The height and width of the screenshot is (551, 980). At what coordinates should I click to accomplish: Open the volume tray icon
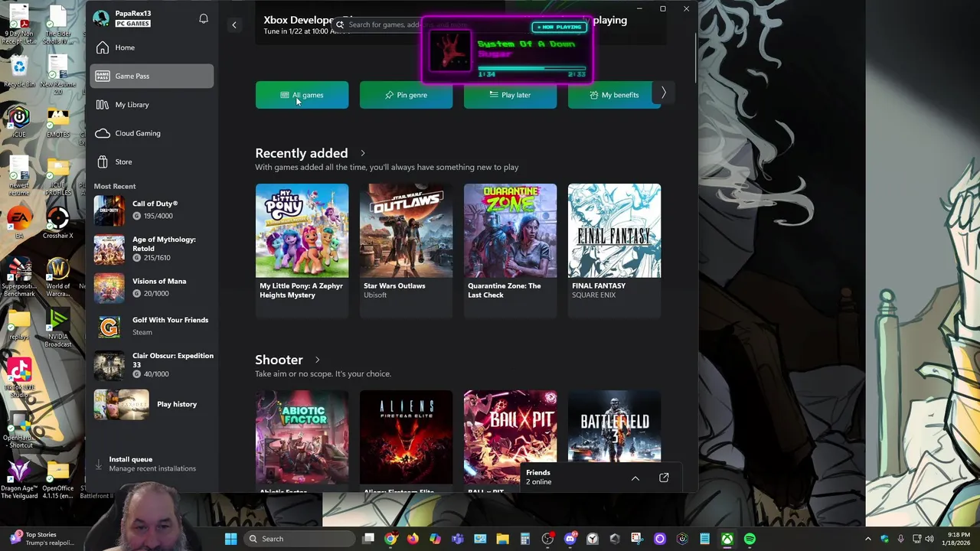(x=931, y=539)
